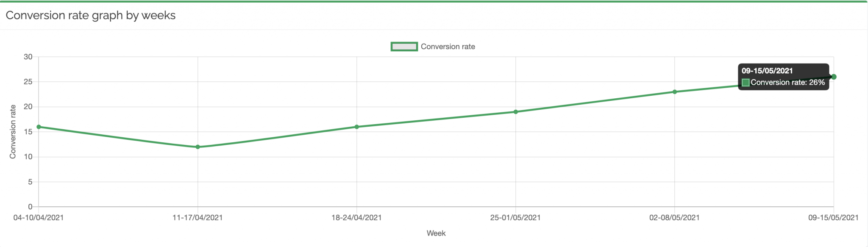This screenshot has width=868, height=247.
Task: Click the highlighted 26% data point on line
Action: 834,77
